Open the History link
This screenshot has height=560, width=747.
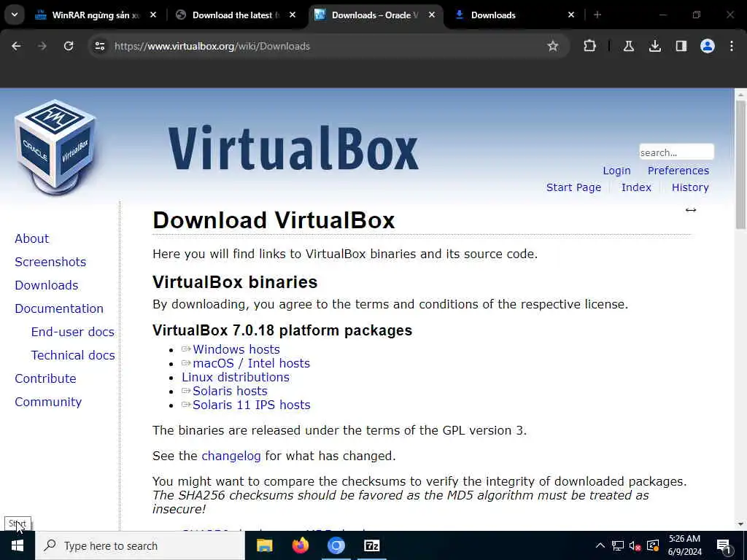pyautogui.click(x=690, y=187)
